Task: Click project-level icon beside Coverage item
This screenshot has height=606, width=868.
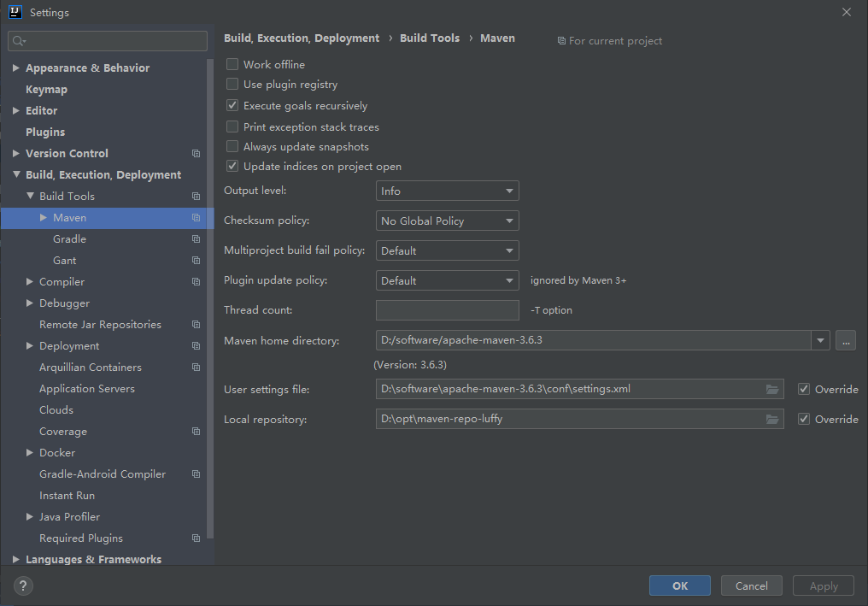Action: pyautogui.click(x=196, y=432)
